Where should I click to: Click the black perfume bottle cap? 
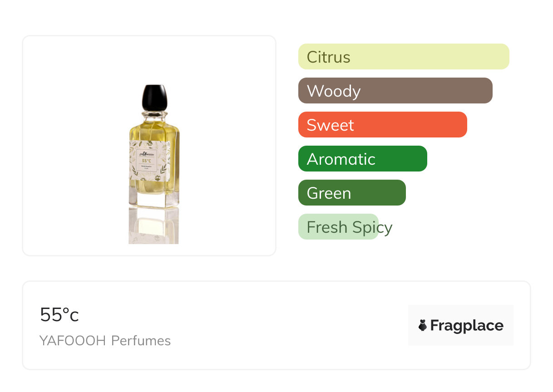pyautogui.click(x=154, y=97)
